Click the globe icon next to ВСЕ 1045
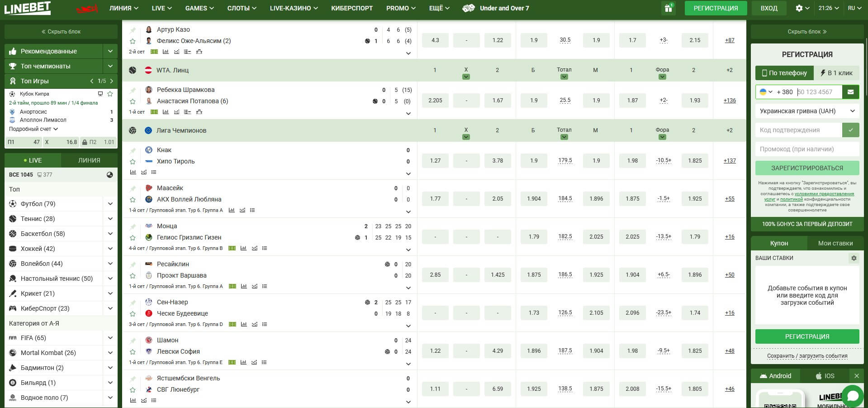The image size is (868, 408). coord(109,175)
